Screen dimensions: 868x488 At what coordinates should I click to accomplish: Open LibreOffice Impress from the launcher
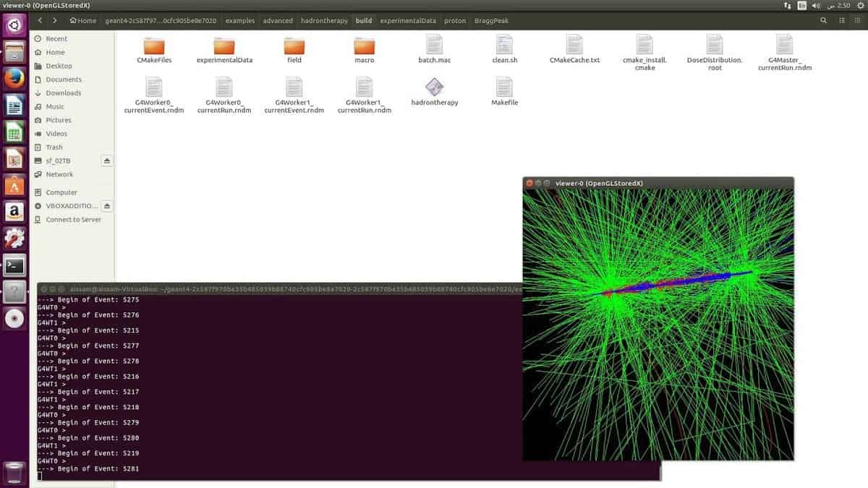(x=14, y=159)
